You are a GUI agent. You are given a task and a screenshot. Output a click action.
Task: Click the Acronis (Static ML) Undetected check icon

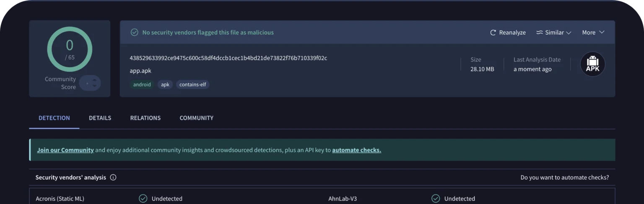click(143, 199)
